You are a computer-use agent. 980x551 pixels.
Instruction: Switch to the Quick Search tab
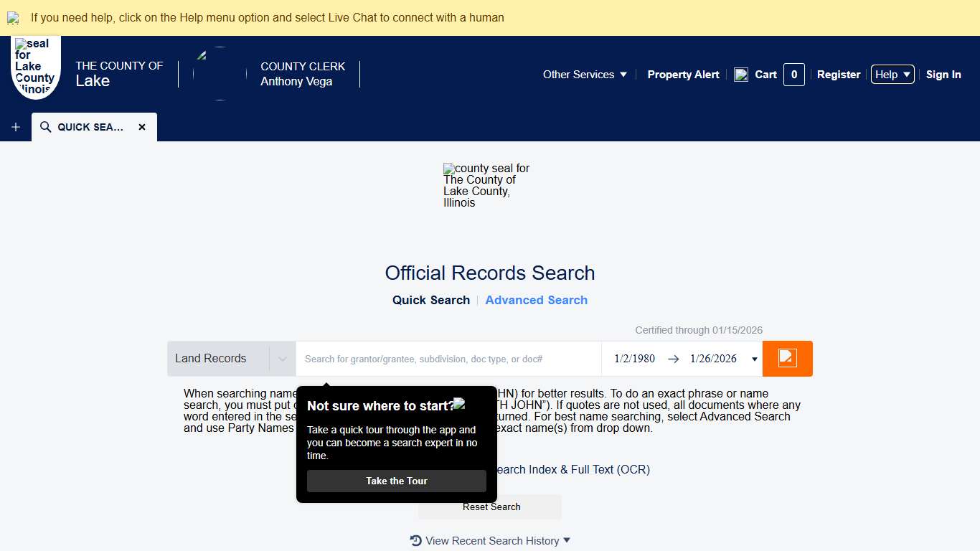tap(430, 300)
